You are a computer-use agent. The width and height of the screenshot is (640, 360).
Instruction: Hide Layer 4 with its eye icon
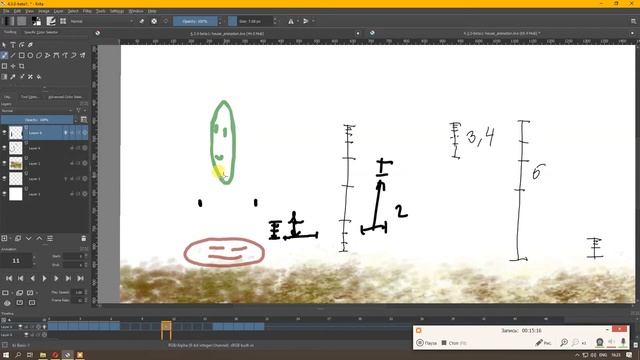[x=4, y=148]
